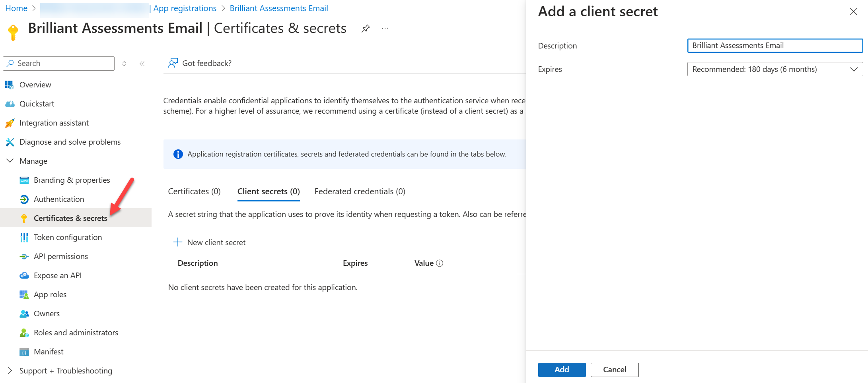Open Token configuration in sidebar
This screenshot has width=868, height=383.
68,237
